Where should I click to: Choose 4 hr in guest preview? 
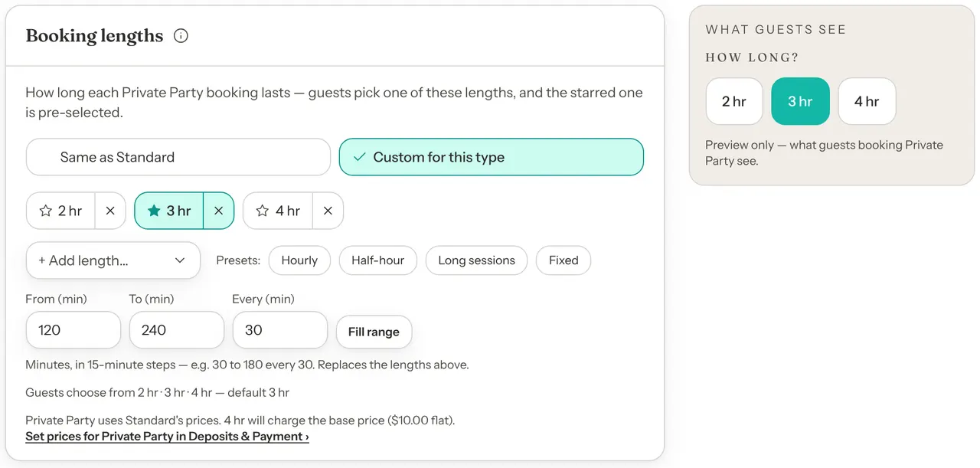click(867, 101)
